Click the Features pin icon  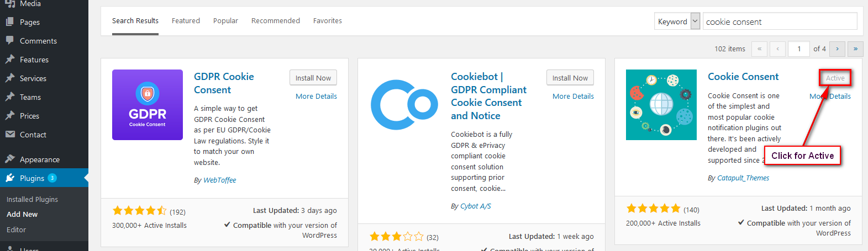coord(10,60)
